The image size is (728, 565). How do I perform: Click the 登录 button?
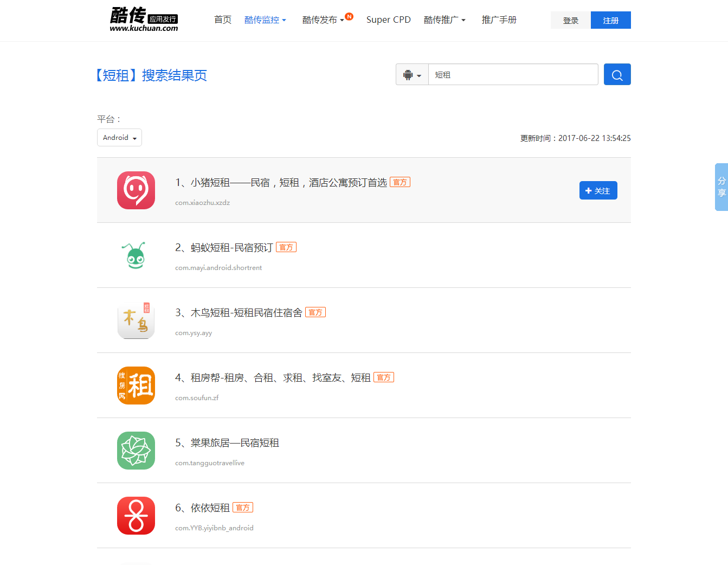coord(571,20)
